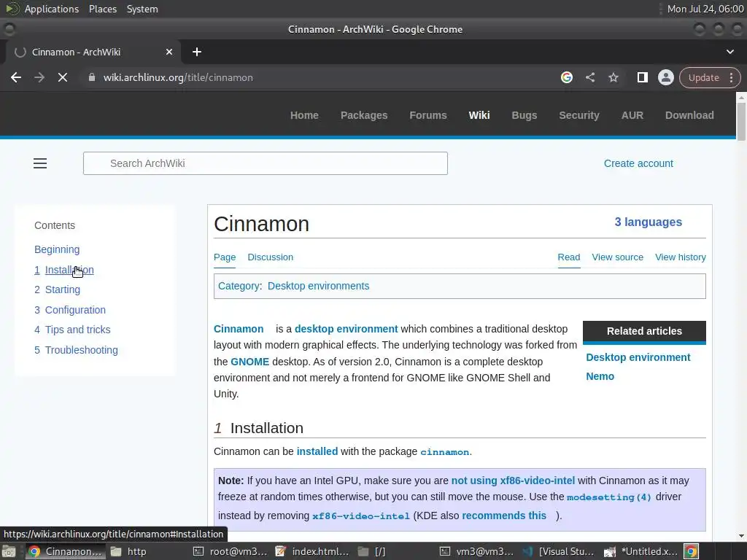This screenshot has height=560, width=747.
Task: Open the xf86-video-intel package link
Action: click(x=360, y=516)
